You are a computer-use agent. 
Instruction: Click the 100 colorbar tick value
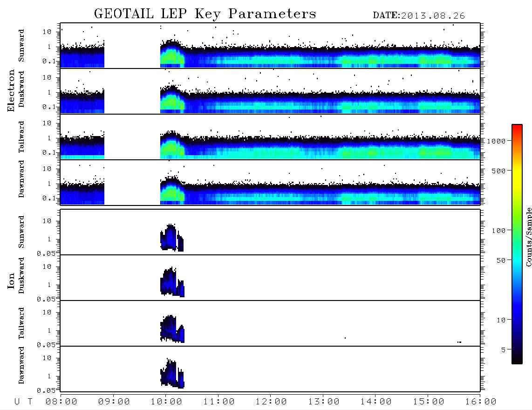click(x=499, y=231)
